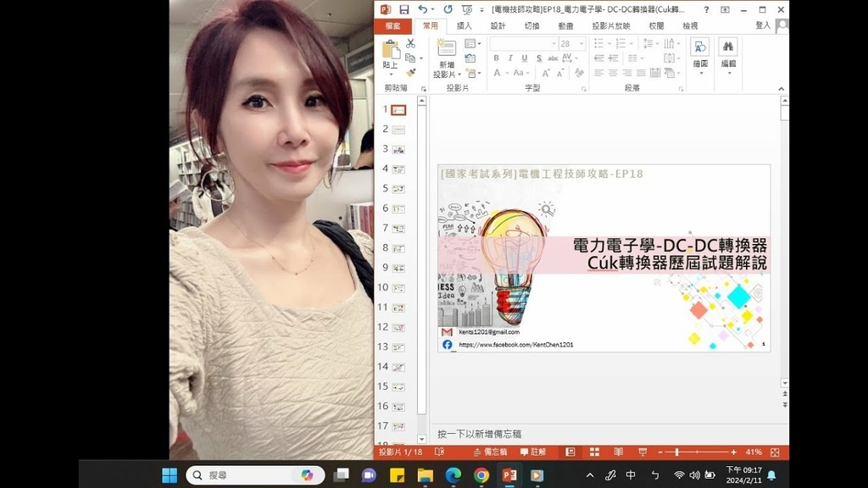Click the Clear formatting eraser icon
868x488 pixels.
pos(579,73)
